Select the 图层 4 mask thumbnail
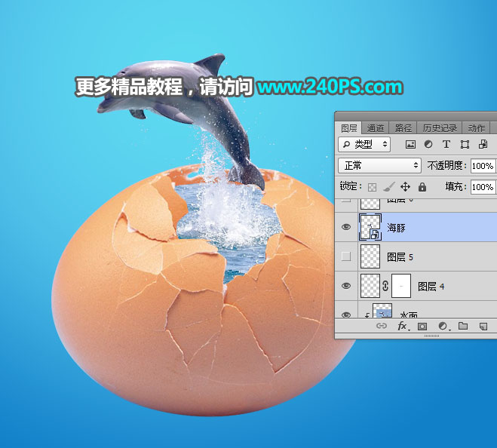Viewport: 497px width, 448px height. tap(401, 286)
